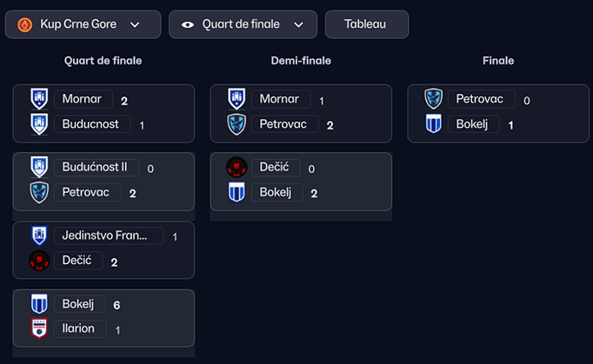593x364 pixels.
Task: Click the Kup Crne Gore competition logo
Action: (23, 24)
